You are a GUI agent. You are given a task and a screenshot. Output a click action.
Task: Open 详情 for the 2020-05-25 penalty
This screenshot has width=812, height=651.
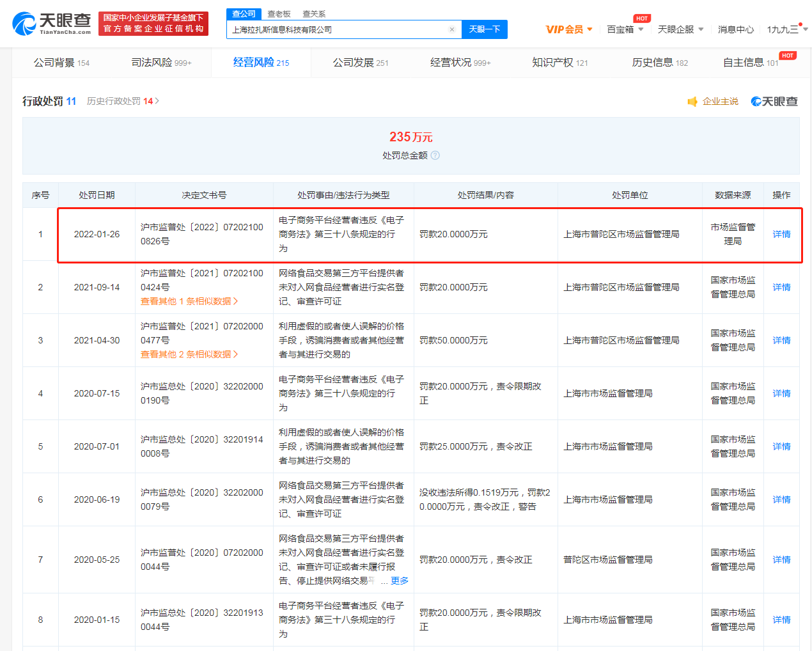(781, 560)
